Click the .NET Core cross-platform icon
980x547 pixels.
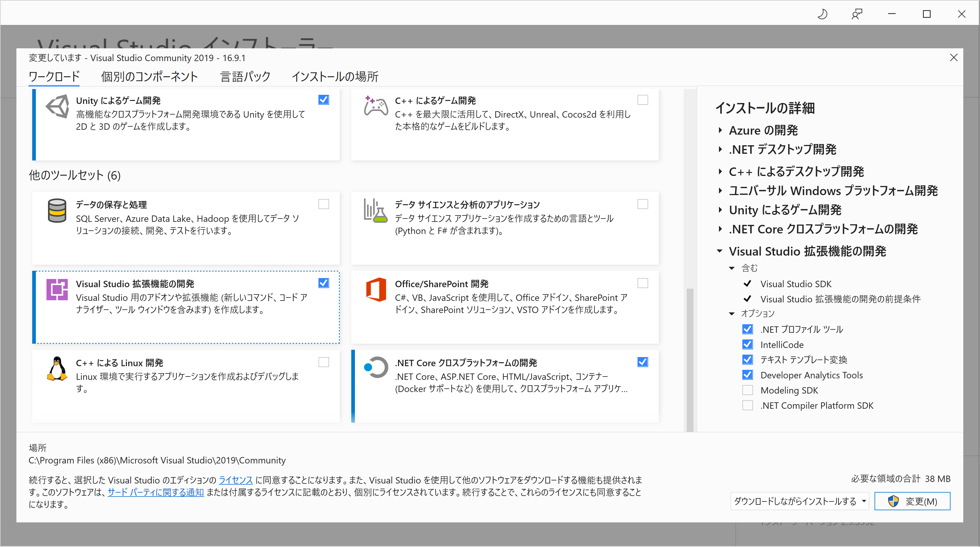coord(376,367)
